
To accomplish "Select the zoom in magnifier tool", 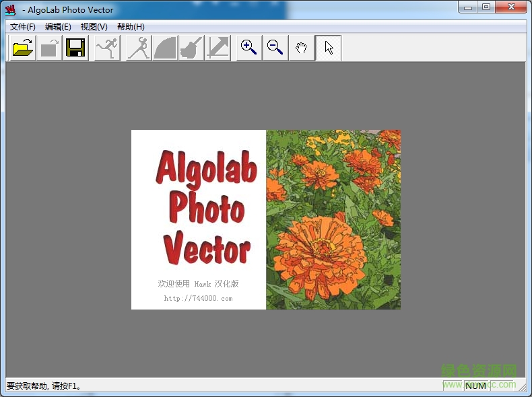I will [249, 48].
